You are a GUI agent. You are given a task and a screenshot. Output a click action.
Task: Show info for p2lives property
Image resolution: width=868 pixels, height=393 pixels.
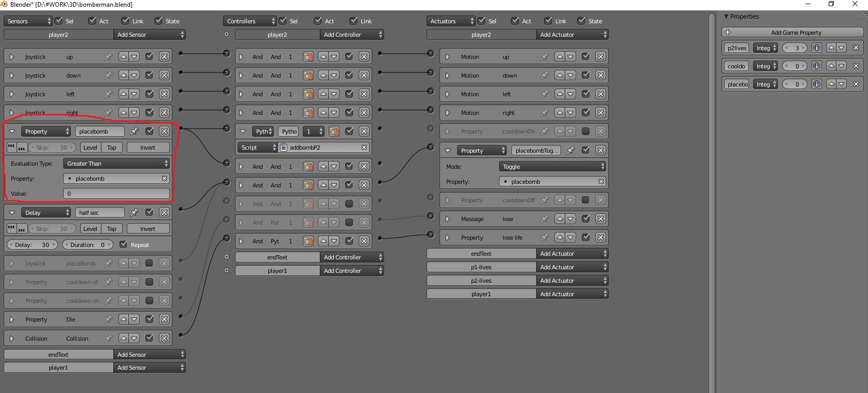816,48
